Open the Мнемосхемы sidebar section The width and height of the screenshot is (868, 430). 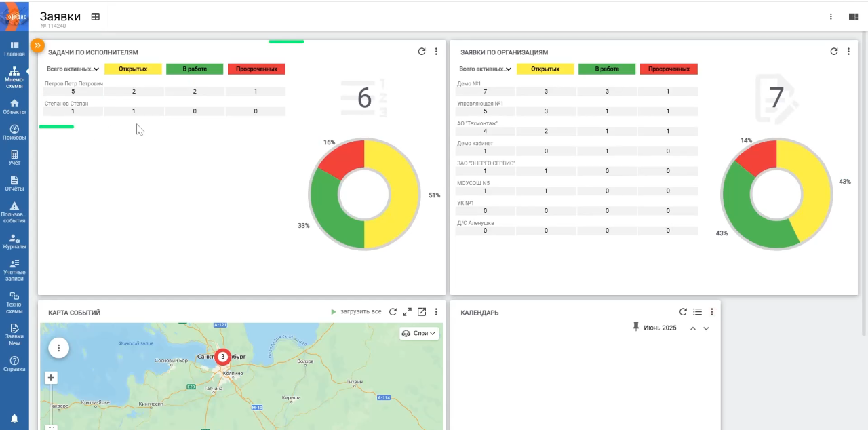14,77
